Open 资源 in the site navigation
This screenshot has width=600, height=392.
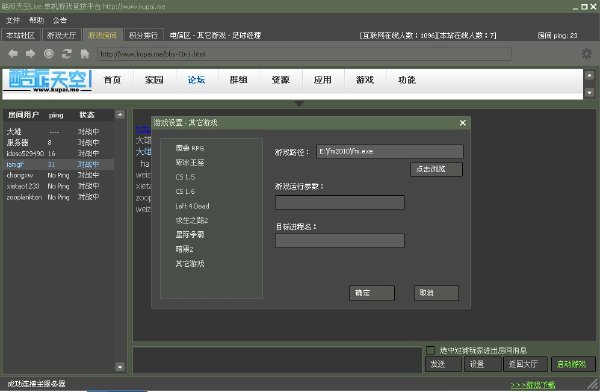(280, 80)
